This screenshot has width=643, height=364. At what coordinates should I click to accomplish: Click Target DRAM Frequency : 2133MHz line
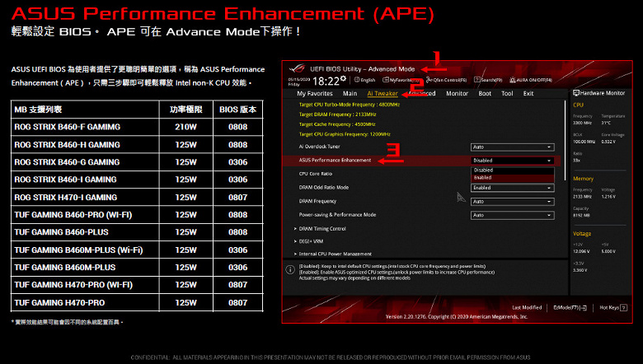tap(337, 114)
